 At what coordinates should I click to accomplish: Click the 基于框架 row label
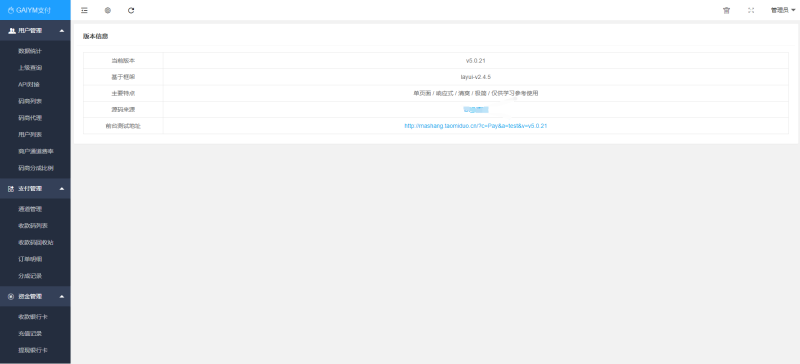(x=123, y=77)
